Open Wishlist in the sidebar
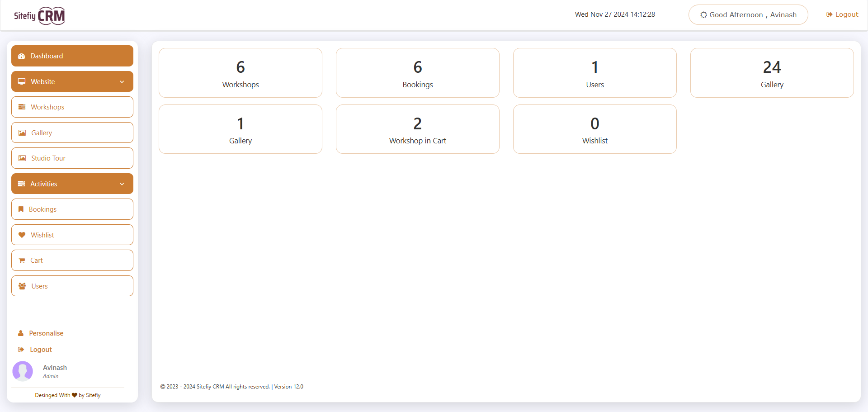 (72, 235)
